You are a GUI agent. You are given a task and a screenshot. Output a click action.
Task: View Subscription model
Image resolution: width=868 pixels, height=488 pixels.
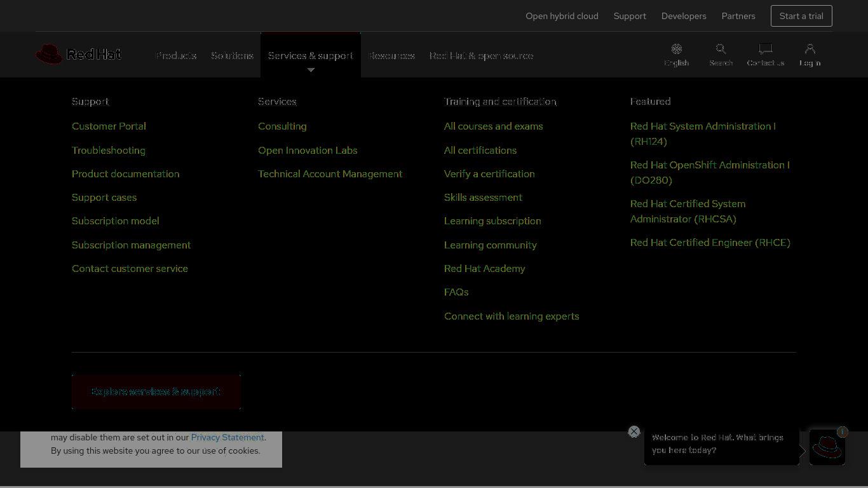tap(115, 220)
